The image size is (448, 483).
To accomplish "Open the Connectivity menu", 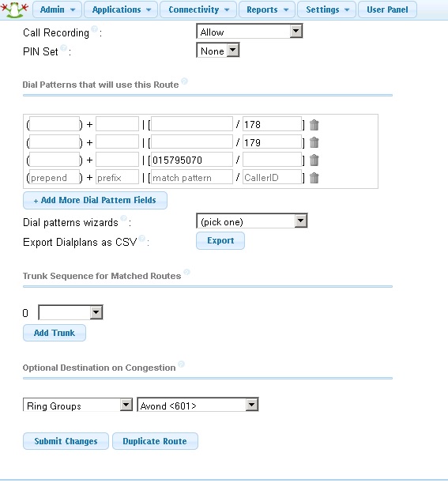I will point(198,9).
